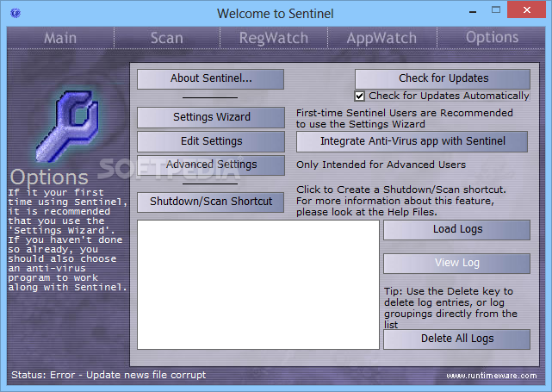The image size is (552, 392).
Task: Click inside the empty logs list box
Action: (258, 284)
